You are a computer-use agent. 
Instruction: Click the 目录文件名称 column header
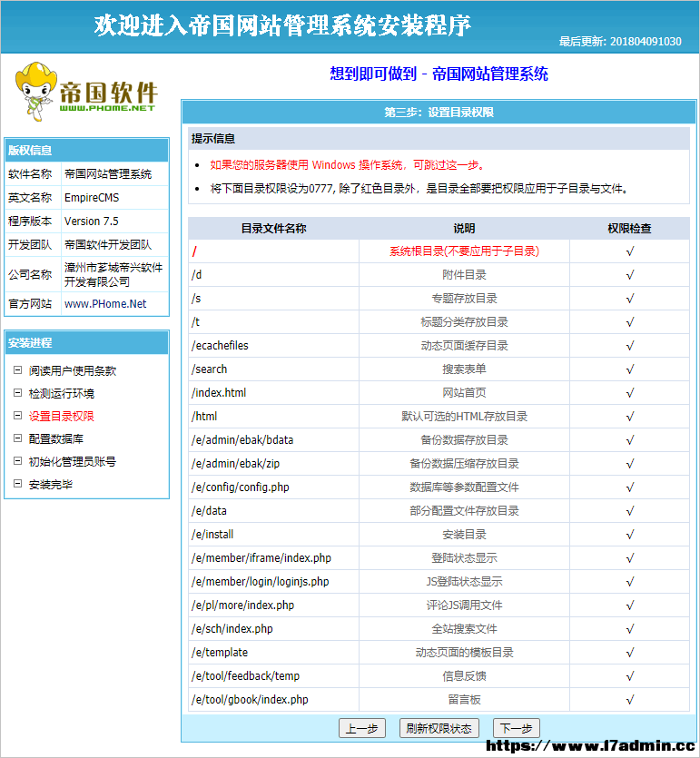[x=273, y=228]
